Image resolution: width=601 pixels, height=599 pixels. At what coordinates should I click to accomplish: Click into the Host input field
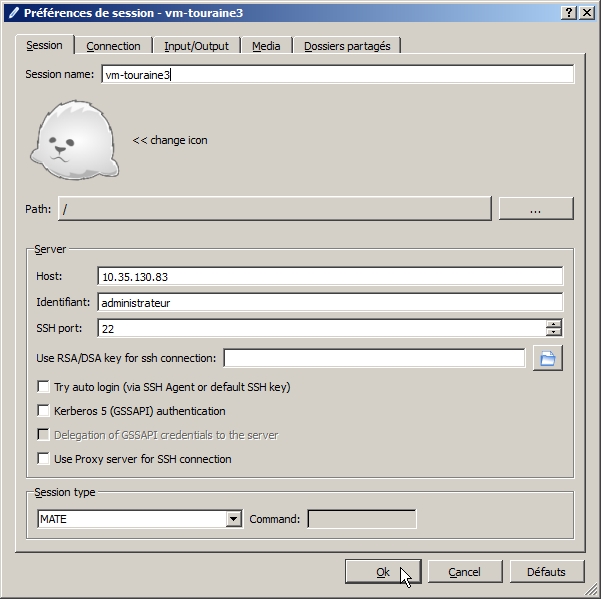pyautogui.click(x=330, y=276)
